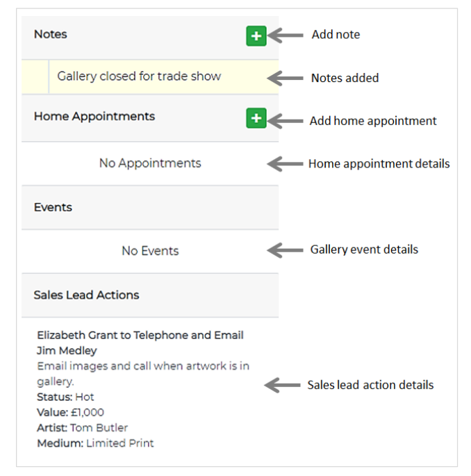Click the Medium: Limited Print line

95,443
